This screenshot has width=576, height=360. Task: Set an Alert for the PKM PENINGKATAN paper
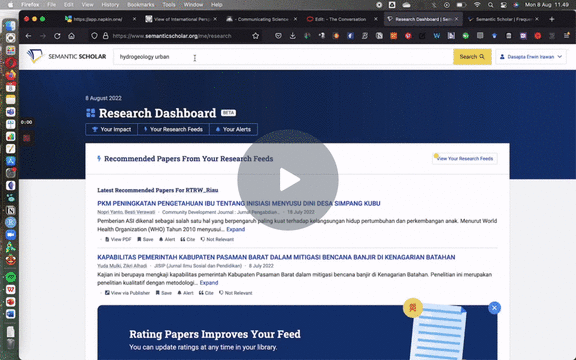click(x=167, y=239)
